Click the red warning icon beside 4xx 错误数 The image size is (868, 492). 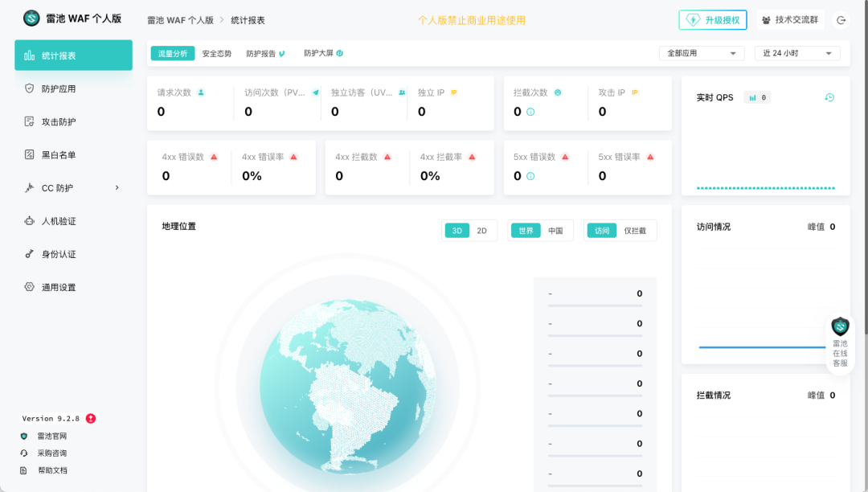click(214, 157)
